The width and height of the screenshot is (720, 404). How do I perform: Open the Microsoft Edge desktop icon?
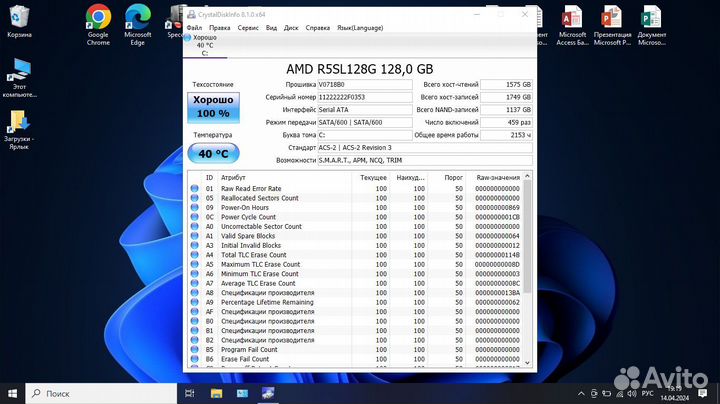137,25
